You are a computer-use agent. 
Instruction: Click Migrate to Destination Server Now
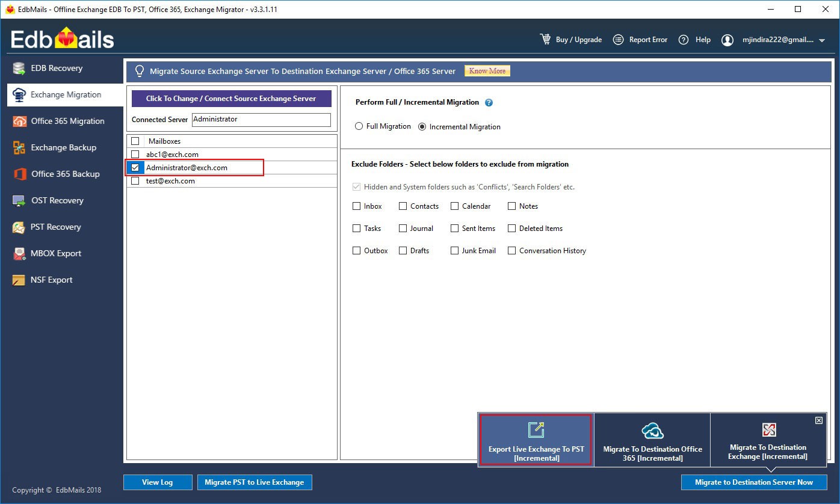(x=754, y=482)
